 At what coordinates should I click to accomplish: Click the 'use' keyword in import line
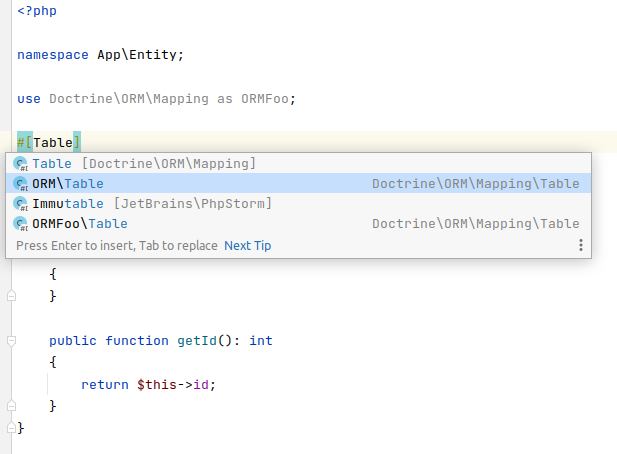tap(29, 99)
